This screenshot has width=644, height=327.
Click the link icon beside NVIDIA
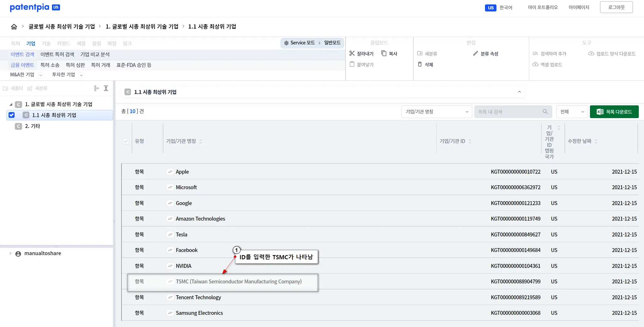point(170,266)
